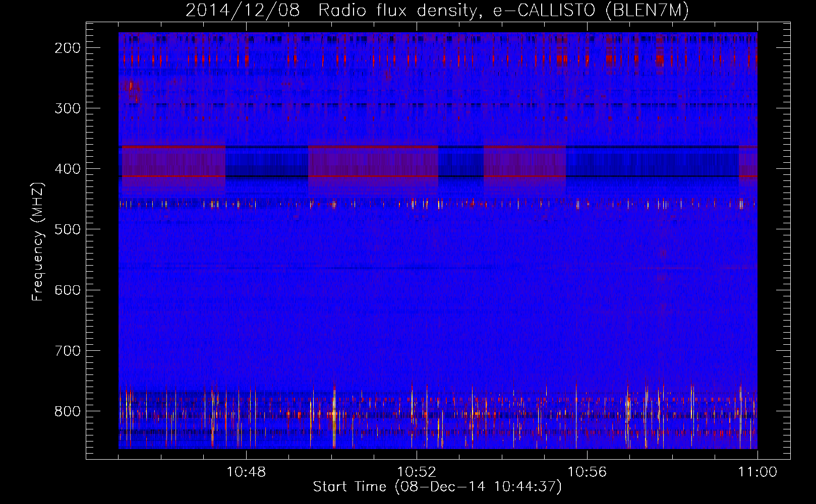Click the 200 frequency tick label
This screenshot has width=816, height=504.
click(x=67, y=48)
